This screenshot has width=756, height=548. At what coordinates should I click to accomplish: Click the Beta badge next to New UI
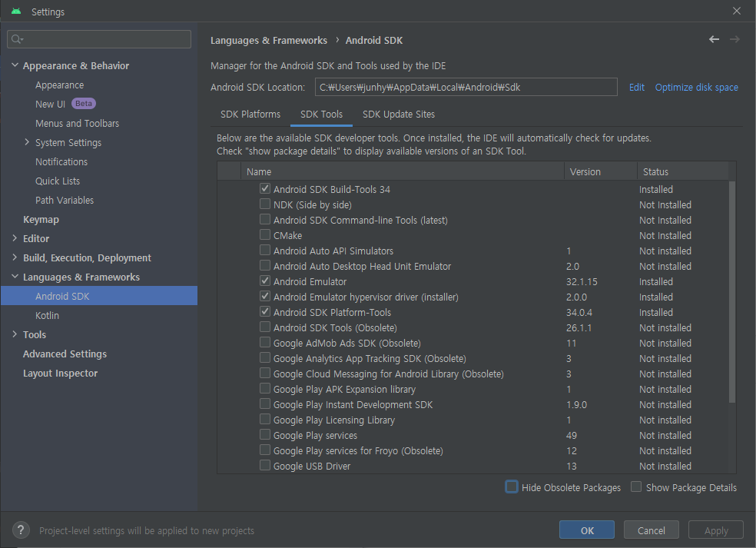click(84, 103)
